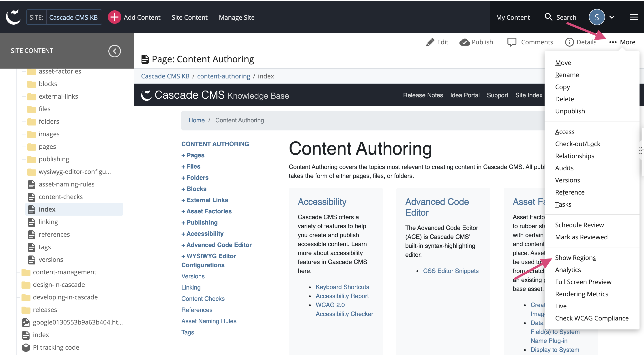The image size is (644, 355).
Task: Click the external-links folder icon
Action: (x=32, y=96)
